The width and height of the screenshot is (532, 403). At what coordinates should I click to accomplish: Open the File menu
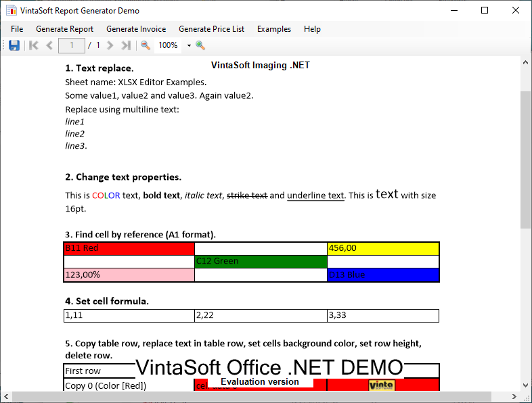(17, 29)
